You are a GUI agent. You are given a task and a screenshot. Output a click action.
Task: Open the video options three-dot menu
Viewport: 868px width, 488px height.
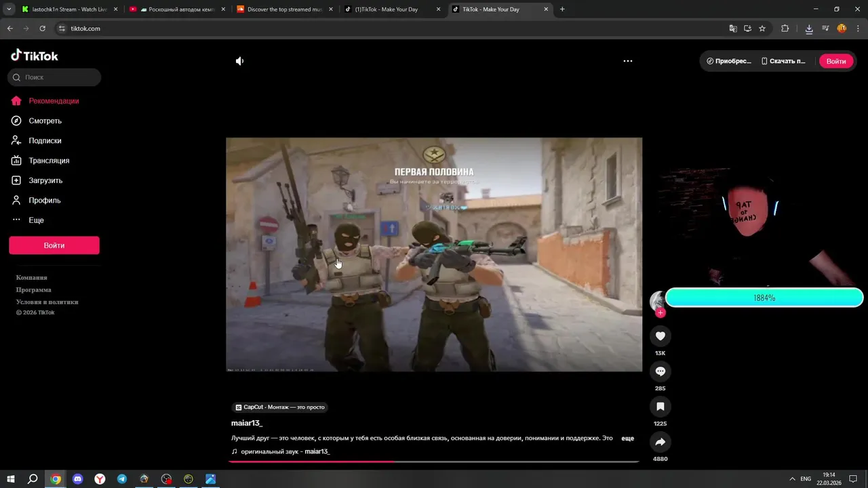tap(628, 61)
